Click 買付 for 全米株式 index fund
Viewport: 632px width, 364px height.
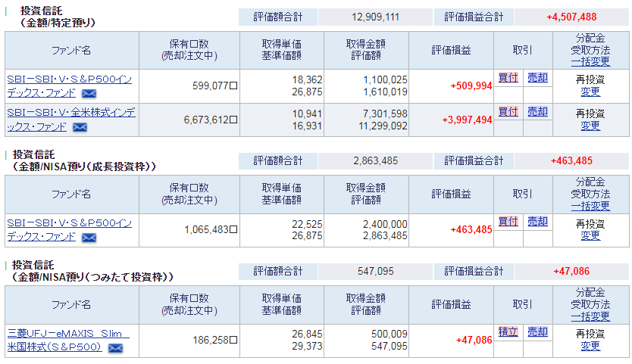coord(508,111)
